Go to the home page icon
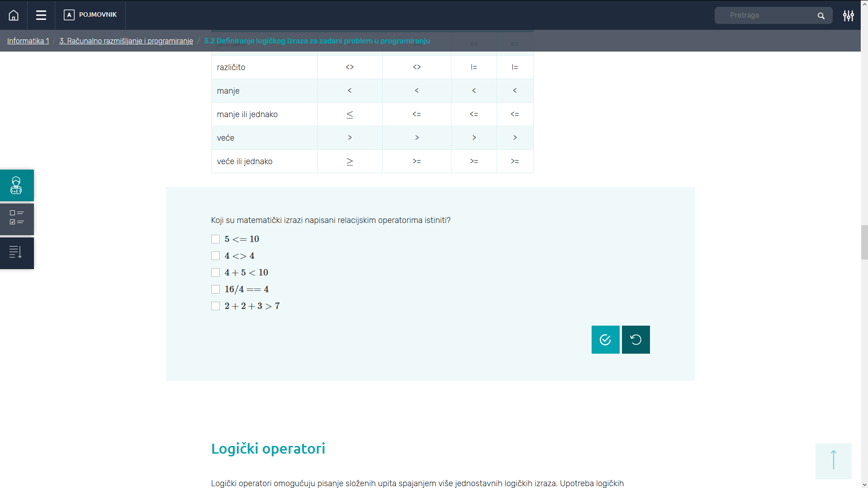This screenshot has width=868, height=488. coord(14,15)
